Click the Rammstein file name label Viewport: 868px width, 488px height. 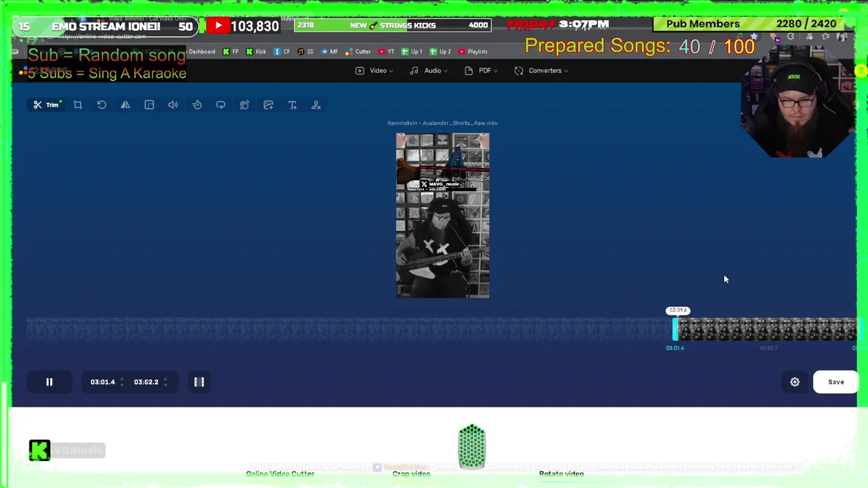442,123
